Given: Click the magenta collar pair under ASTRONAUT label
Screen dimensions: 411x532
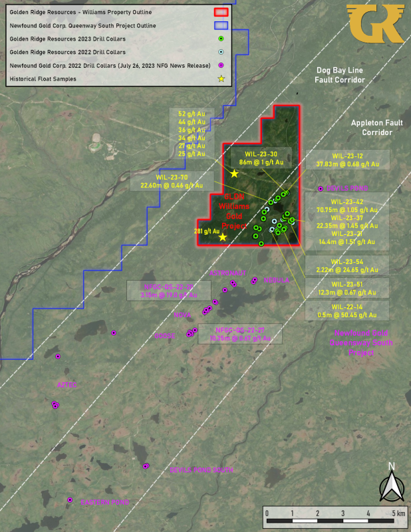Looking at the screenshot, I should [x=233, y=283].
